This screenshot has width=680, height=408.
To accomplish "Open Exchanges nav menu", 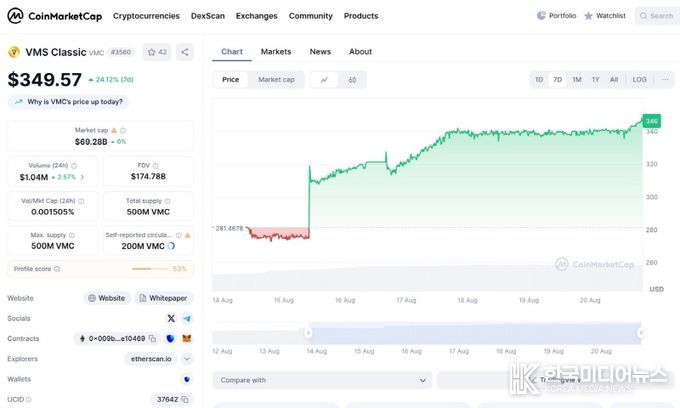I will point(256,16).
